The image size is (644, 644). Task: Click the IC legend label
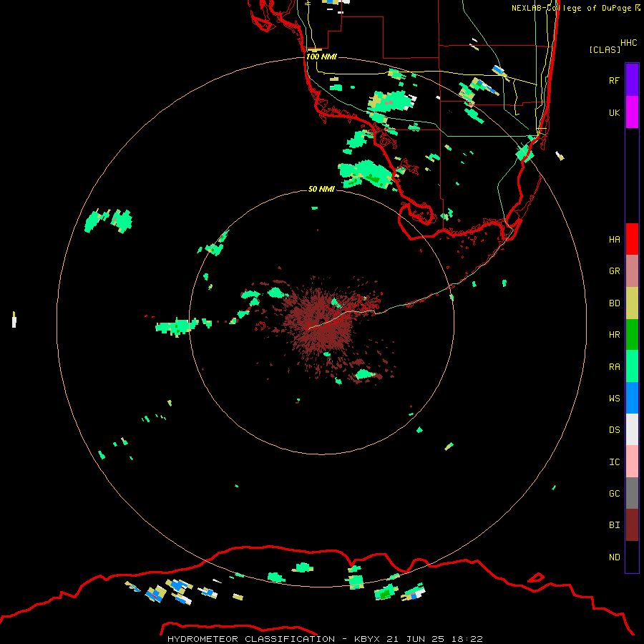[x=614, y=462]
